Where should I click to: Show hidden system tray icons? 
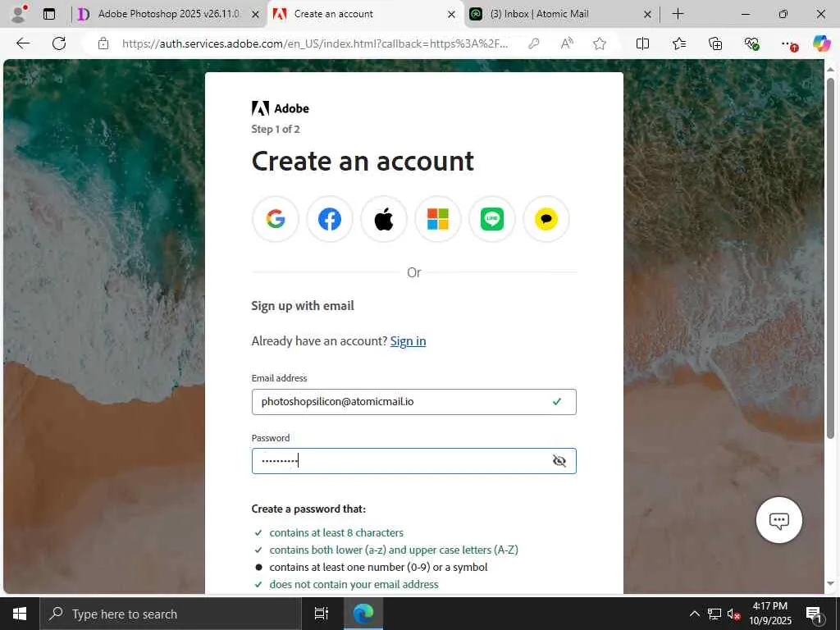694,614
